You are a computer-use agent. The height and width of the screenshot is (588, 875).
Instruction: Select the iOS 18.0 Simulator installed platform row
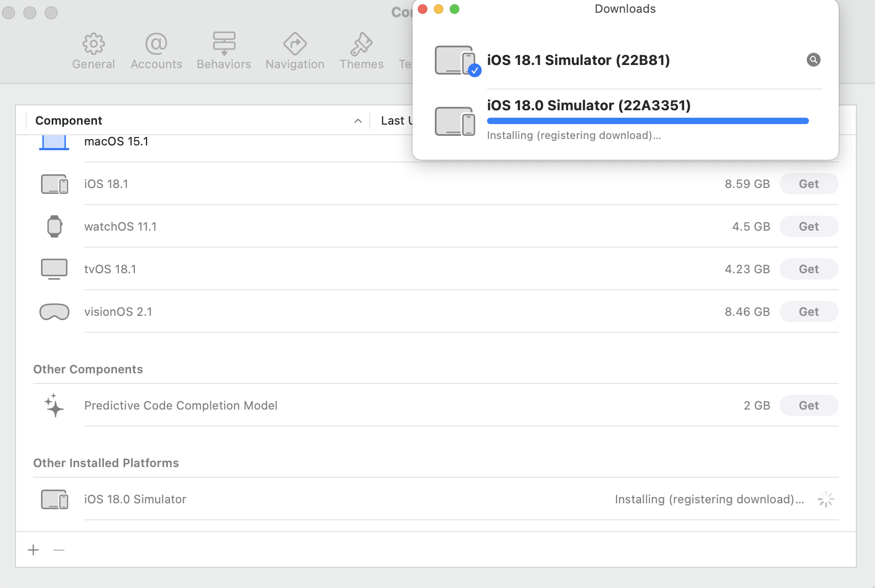(x=320, y=499)
